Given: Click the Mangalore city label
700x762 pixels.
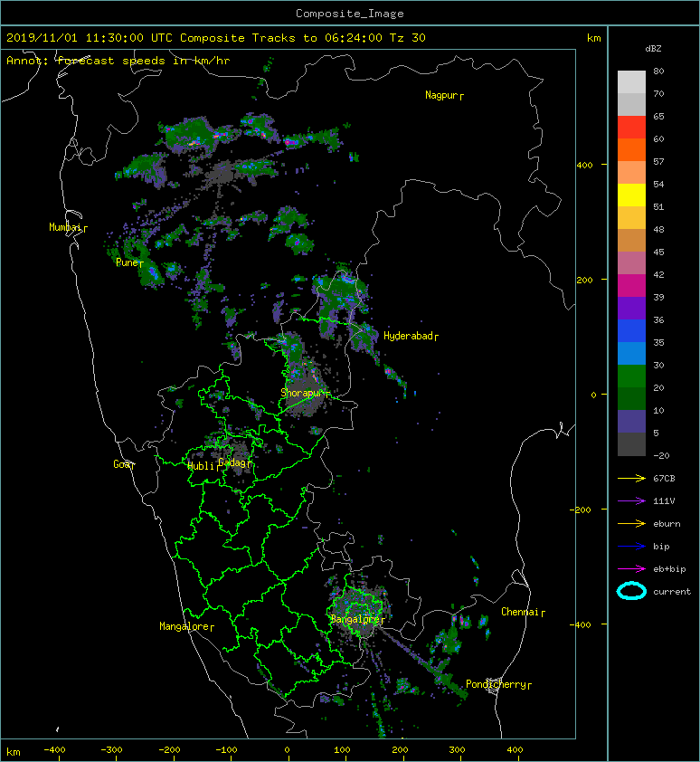Looking at the screenshot, I should coord(186,627).
